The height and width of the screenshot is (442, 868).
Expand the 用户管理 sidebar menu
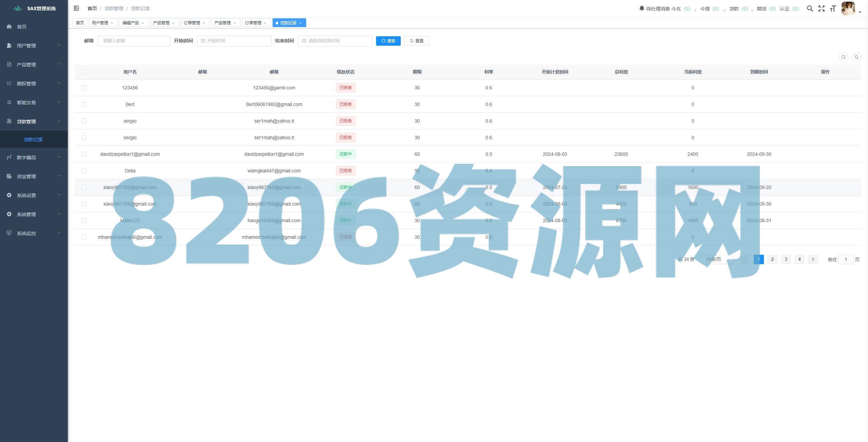pos(34,45)
